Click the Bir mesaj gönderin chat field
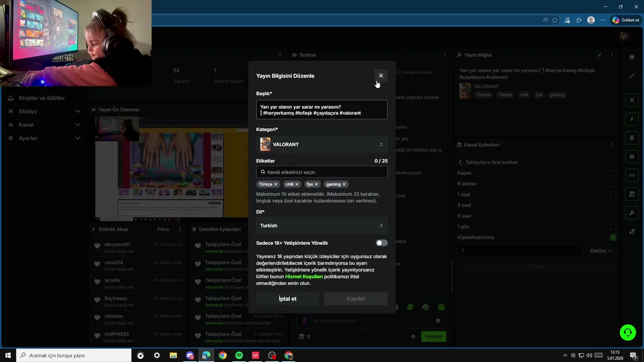The width and height of the screenshot is (644, 362). pos(370,321)
